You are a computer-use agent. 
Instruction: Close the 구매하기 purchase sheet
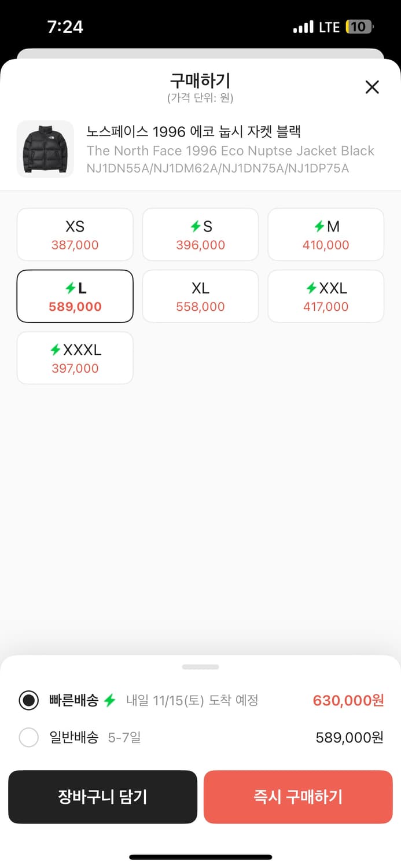pos(372,87)
